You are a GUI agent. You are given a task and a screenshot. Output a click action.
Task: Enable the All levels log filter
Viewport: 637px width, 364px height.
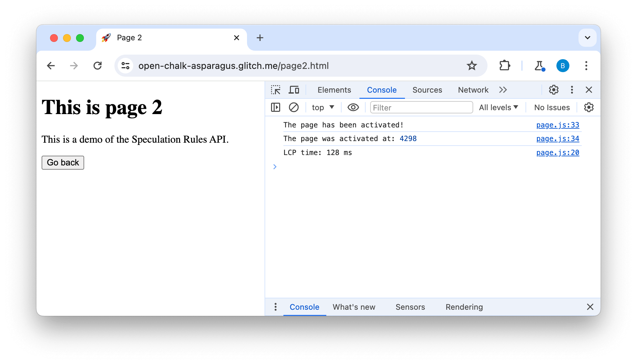[499, 107]
